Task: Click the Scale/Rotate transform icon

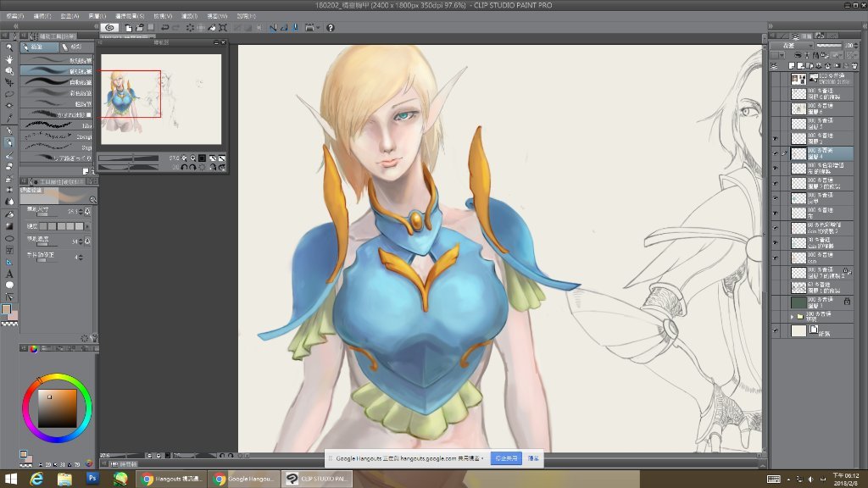Action: (223, 28)
